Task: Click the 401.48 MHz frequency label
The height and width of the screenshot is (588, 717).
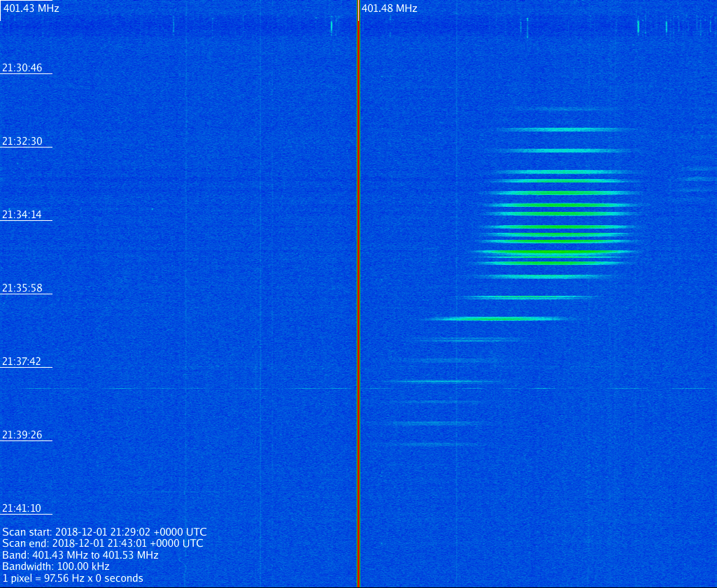Action: pyautogui.click(x=390, y=8)
